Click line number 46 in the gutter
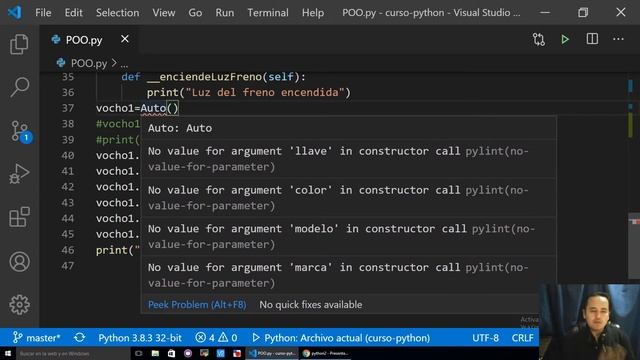This screenshot has width=640, height=360. pyautogui.click(x=68, y=250)
